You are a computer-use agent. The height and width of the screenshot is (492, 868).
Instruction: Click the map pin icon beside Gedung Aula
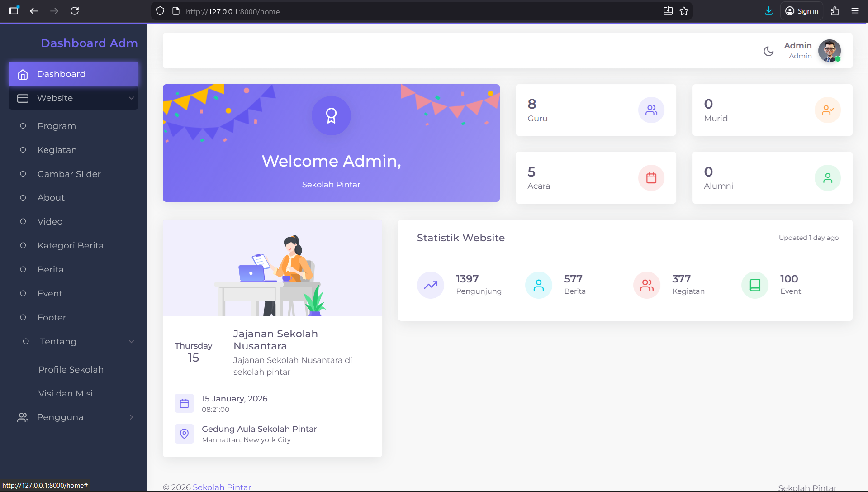(184, 434)
